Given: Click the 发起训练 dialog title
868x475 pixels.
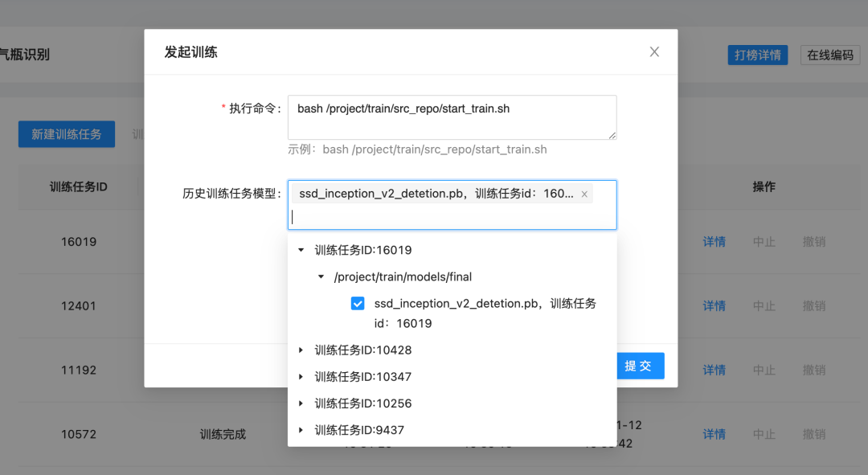Looking at the screenshot, I should [x=191, y=52].
